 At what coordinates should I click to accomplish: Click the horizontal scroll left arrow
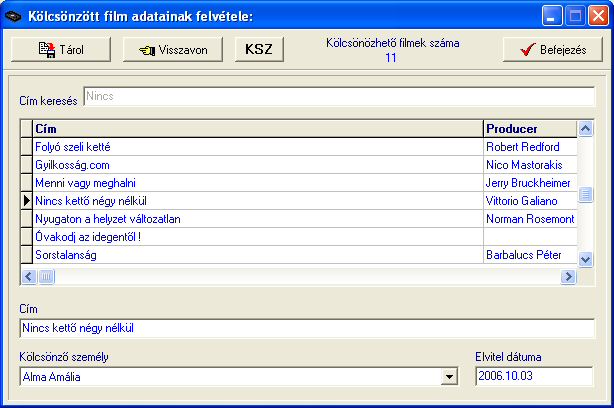click(29, 277)
